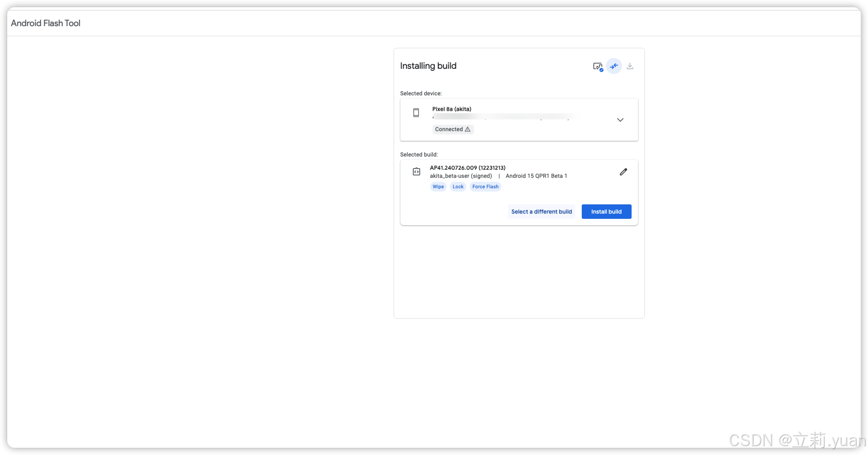This screenshot has width=868, height=455.
Task: Click the phone icon beside Pixel 8a
Action: (416, 113)
